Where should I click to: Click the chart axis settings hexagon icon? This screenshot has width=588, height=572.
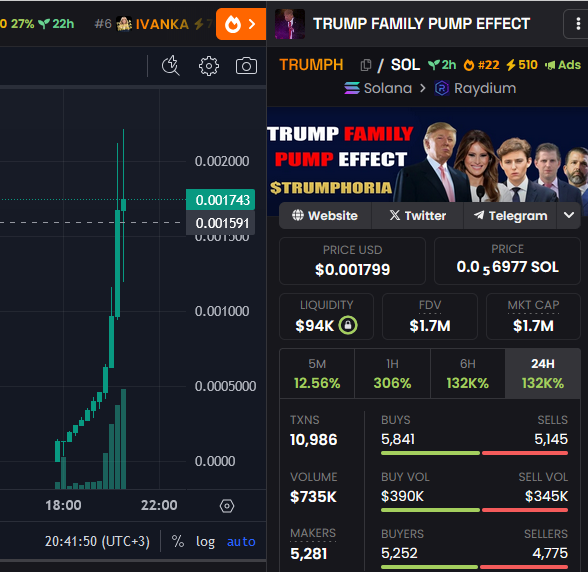tap(227, 506)
